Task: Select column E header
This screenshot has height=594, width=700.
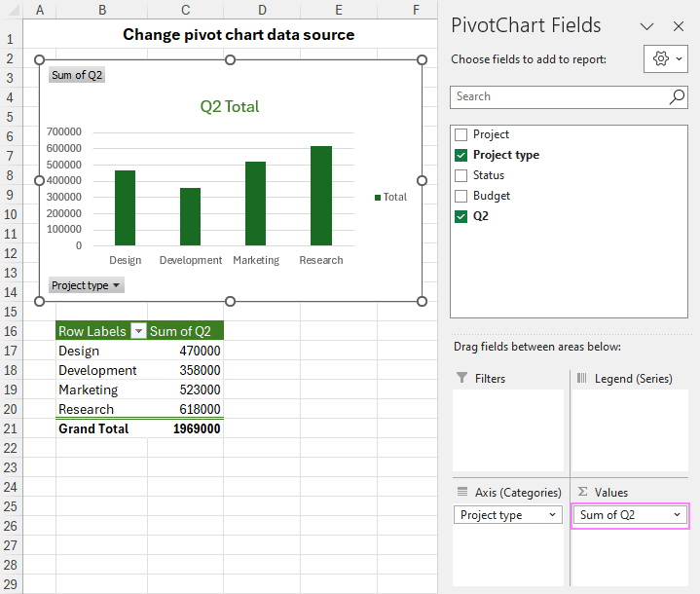Action: [339, 10]
